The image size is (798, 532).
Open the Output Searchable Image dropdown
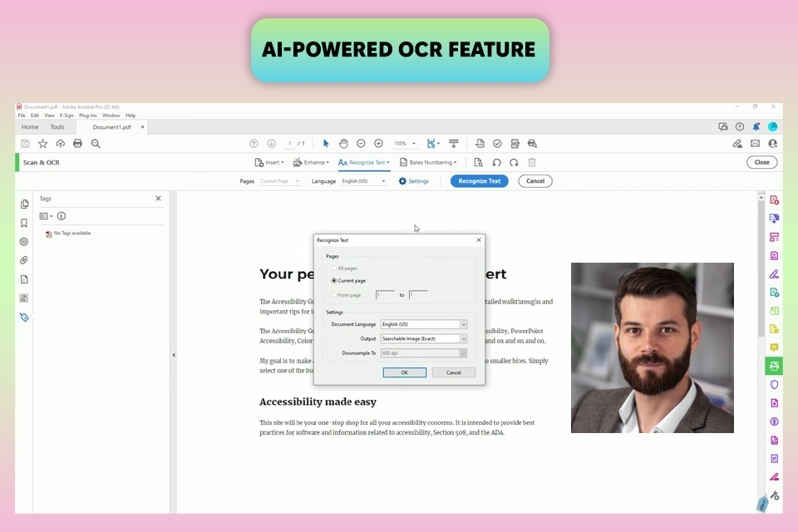pos(423,338)
